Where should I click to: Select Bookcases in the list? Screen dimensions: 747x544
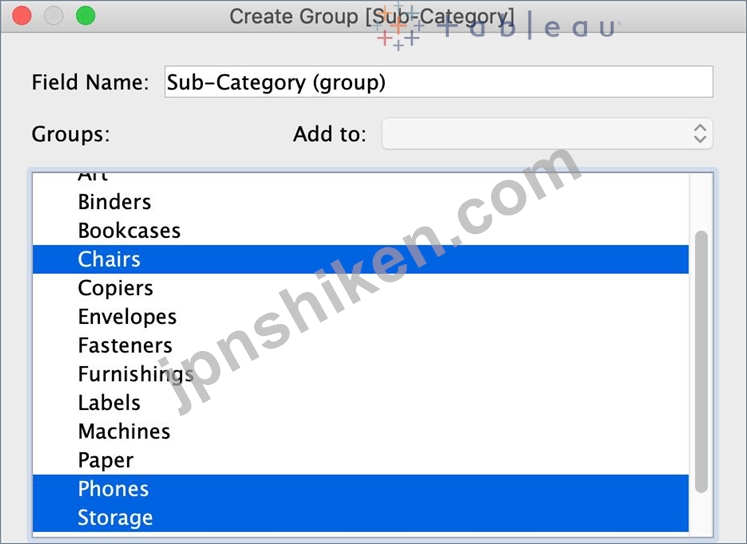[x=361, y=231]
